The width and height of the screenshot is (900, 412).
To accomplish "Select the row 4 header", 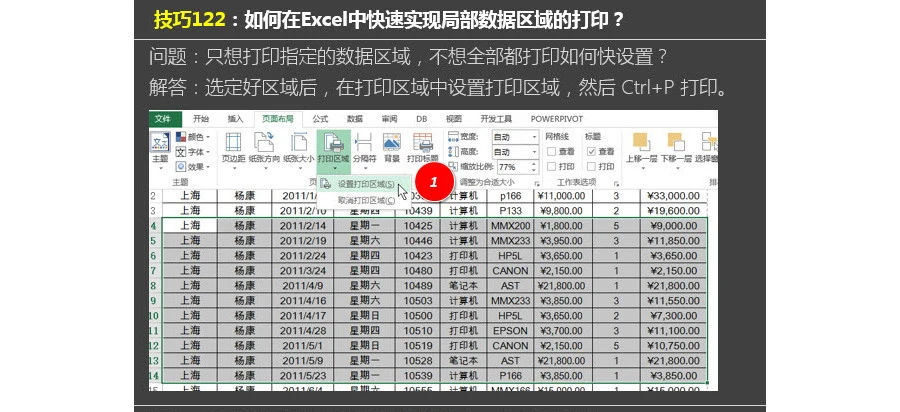I will (155, 226).
